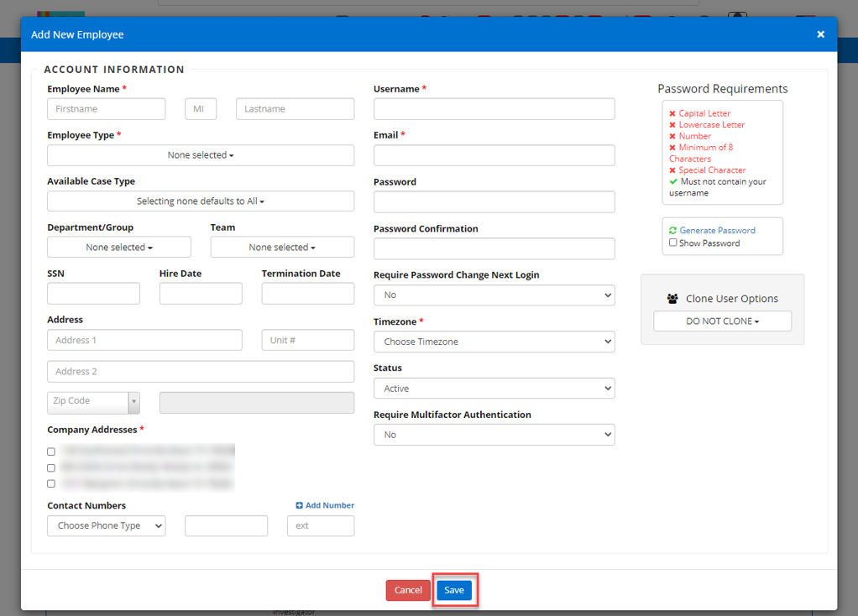Screen dimensions: 858x616
Task: Click the contact phone number field
Action: pyautogui.click(x=226, y=525)
